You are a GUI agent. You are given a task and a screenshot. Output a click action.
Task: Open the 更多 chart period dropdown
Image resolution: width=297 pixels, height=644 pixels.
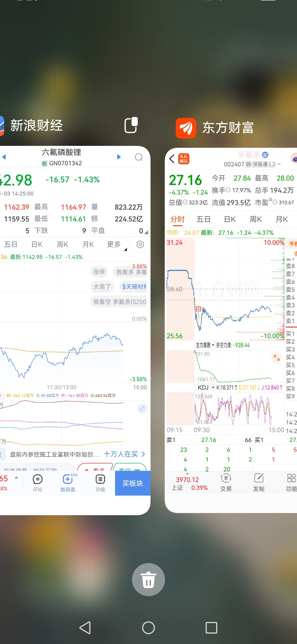coord(116,244)
